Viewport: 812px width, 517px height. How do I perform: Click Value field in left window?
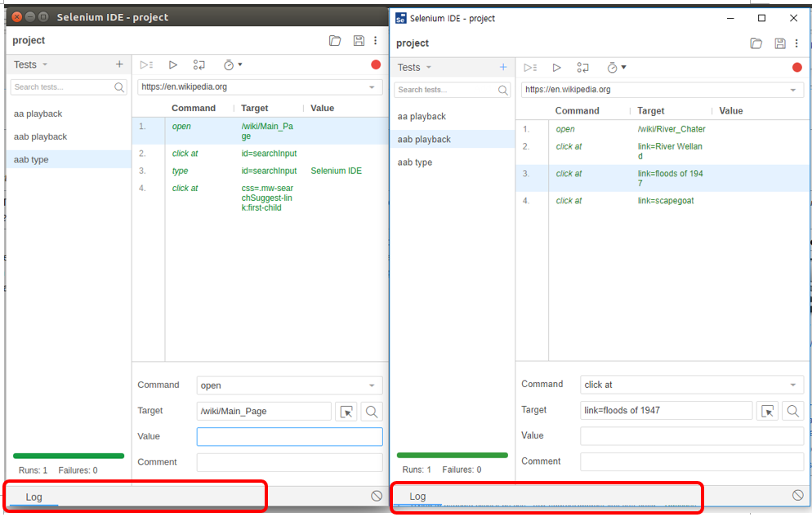click(x=289, y=437)
